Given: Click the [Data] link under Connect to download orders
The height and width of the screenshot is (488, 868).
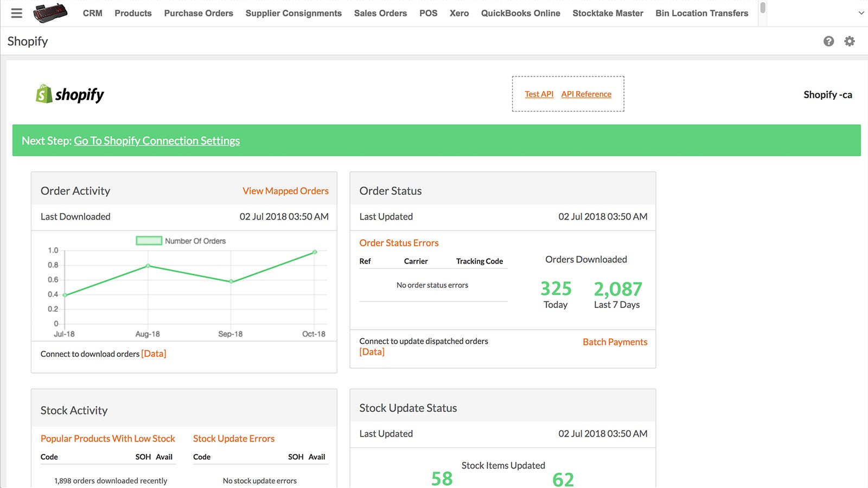Looking at the screenshot, I should (154, 354).
